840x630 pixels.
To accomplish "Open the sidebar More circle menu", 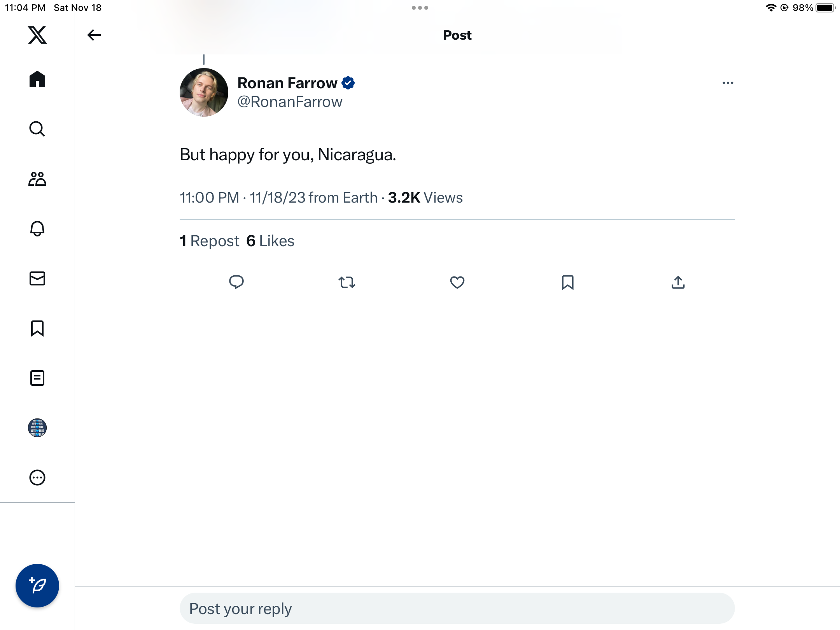I will [x=37, y=478].
